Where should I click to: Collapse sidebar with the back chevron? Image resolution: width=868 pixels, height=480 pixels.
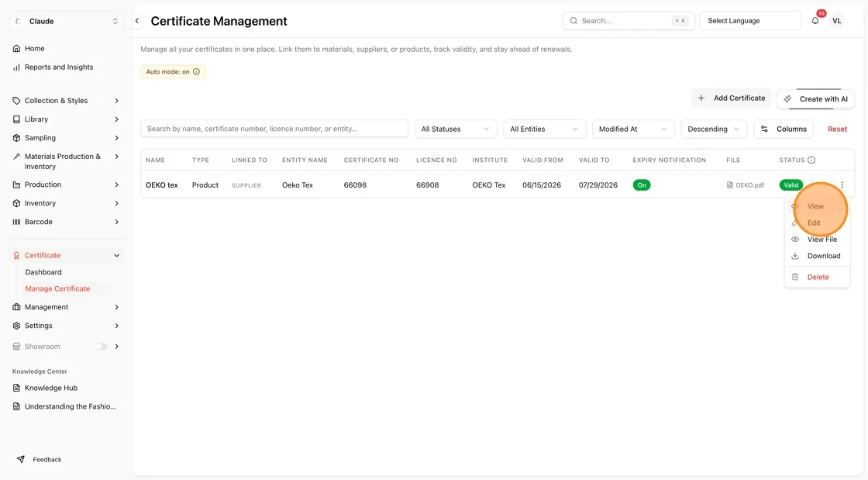click(x=137, y=21)
